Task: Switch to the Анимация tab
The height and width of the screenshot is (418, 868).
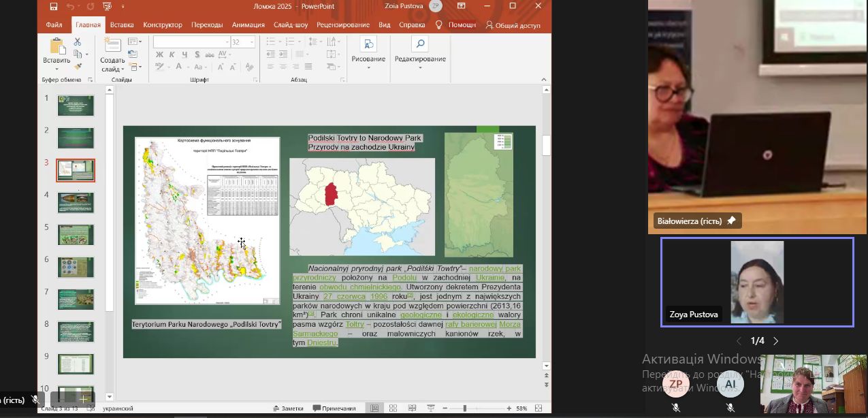Action: (x=248, y=25)
